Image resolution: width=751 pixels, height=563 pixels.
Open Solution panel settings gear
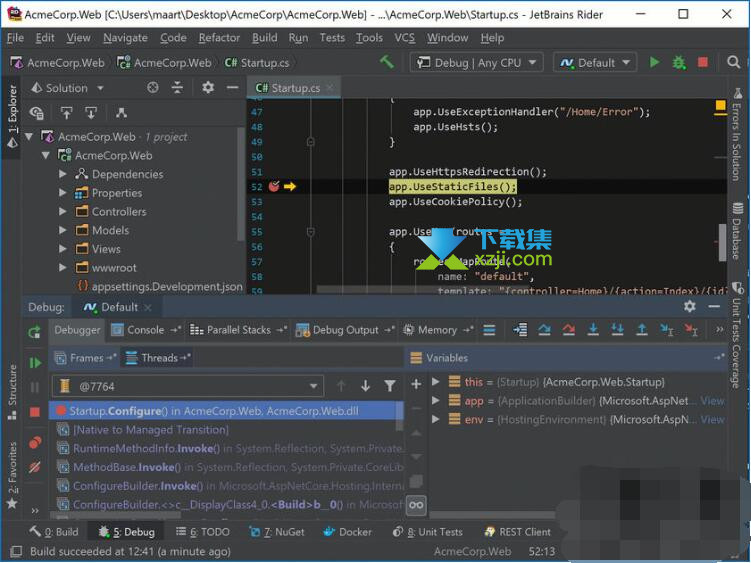[208, 88]
